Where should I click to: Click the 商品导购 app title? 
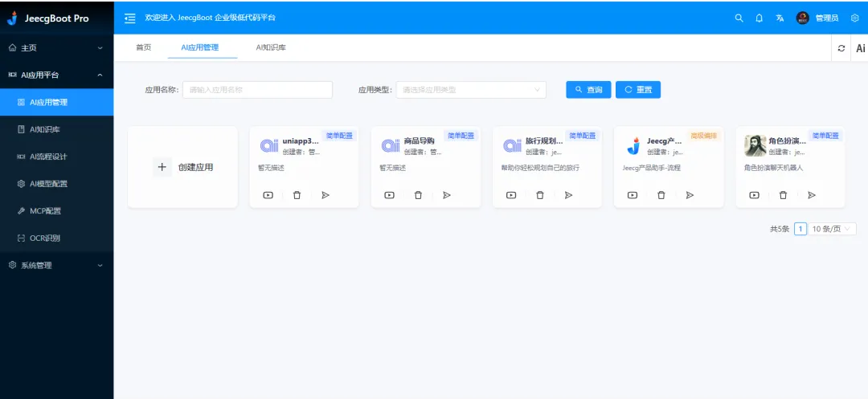point(419,141)
